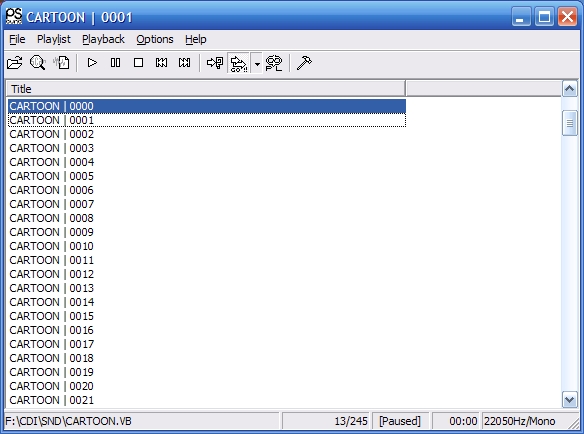
Task: Skip to the next track
Action: 184,63
